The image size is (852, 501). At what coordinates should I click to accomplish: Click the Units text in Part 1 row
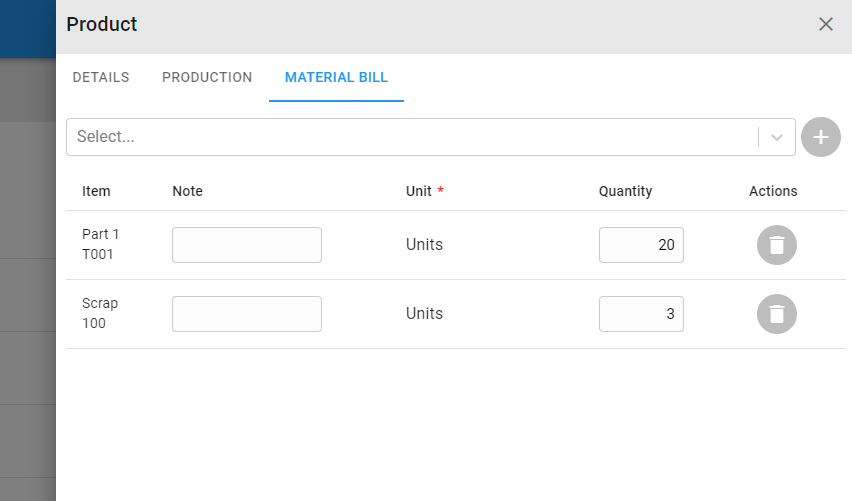pyautogui.click(x=424, y=245)
